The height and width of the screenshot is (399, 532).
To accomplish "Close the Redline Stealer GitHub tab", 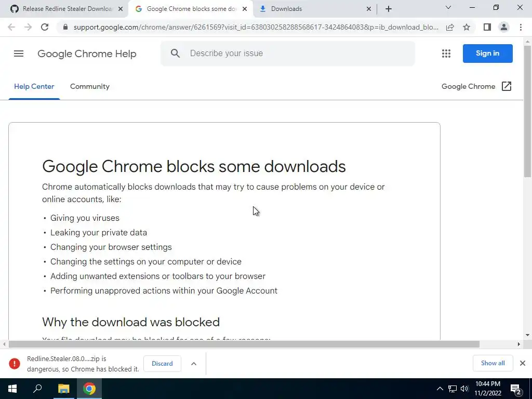I will click(x=121, y=9).
